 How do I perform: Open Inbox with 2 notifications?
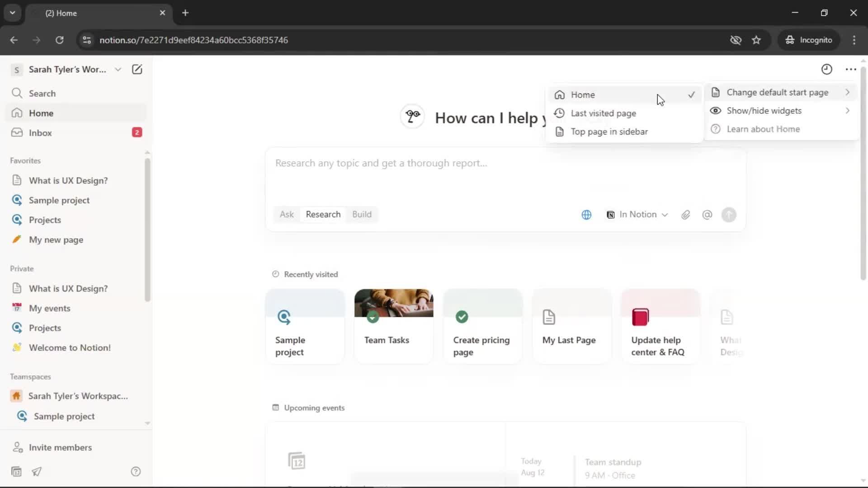click(76, 133)
